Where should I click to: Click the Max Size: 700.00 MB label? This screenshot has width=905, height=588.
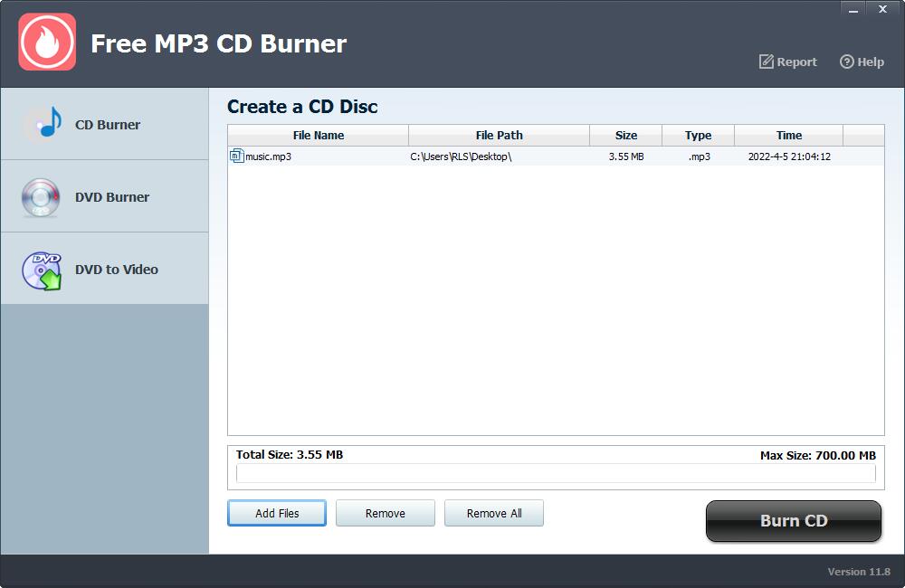click(818, 455)
